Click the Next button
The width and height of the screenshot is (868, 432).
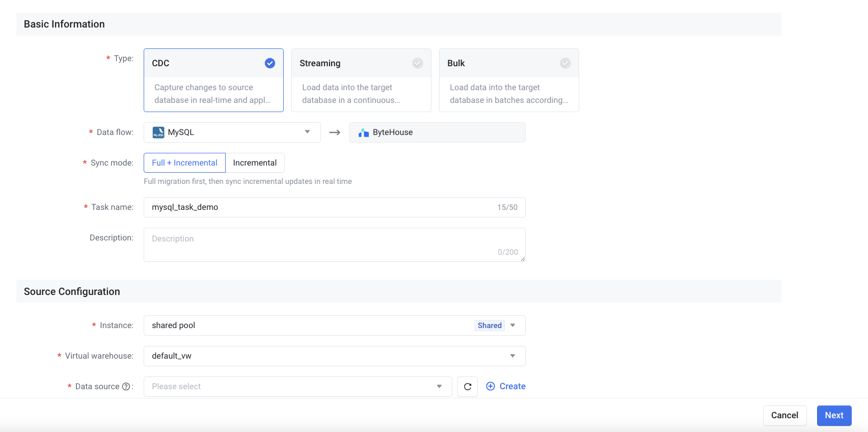coord(834,416)
